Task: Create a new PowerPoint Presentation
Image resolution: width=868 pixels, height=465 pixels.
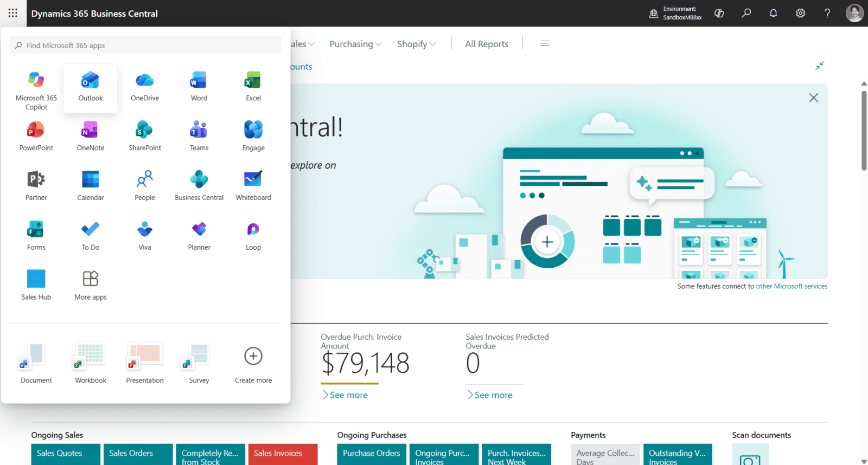Action: pos(145,363)
